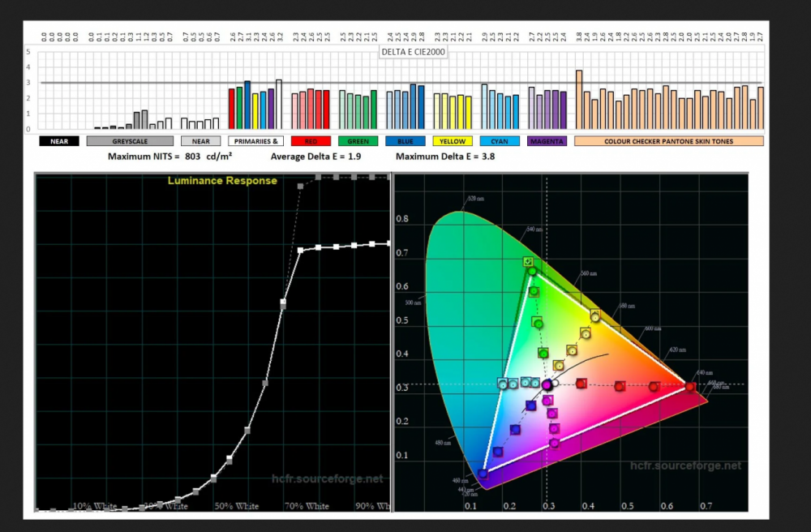The image size is (811, 532).
Task: Click the GREEN legend swatch
Action: [x=358, y=141]
